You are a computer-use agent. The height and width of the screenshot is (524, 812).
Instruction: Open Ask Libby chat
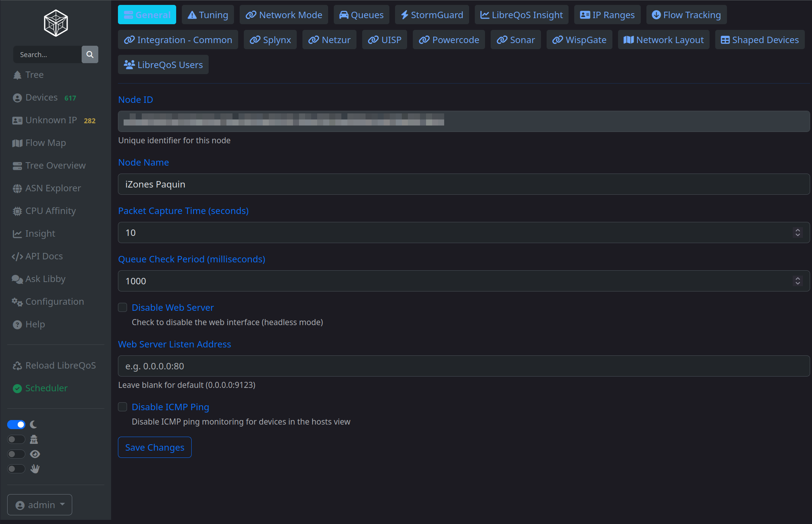coord(39,279)
